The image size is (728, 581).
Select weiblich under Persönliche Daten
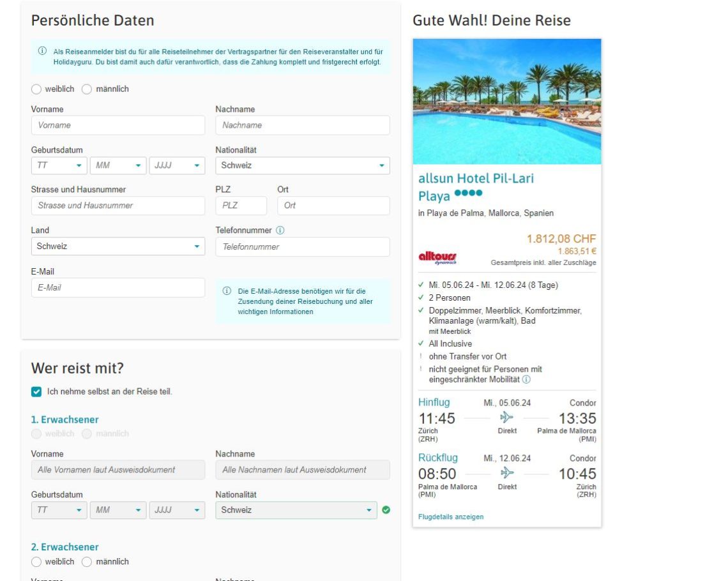pos(36,89)
